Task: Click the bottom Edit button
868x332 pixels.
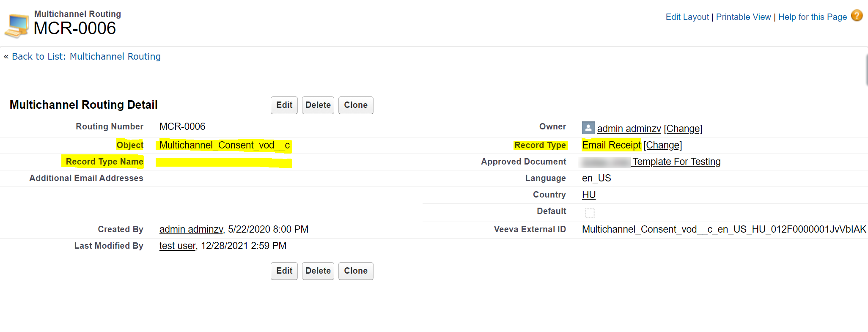Action: pos(284,271)
